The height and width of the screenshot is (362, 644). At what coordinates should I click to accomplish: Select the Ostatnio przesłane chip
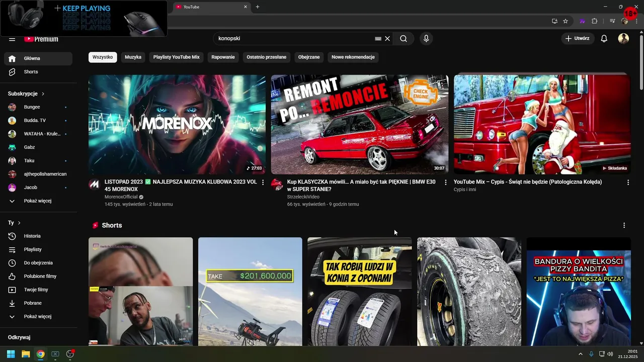pos(266,57)
